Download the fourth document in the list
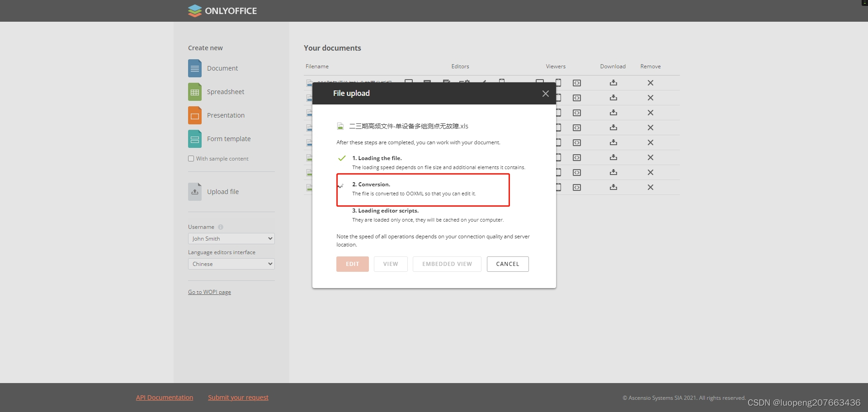This screenshot has height=412, width=868. (x=613, y=128)
